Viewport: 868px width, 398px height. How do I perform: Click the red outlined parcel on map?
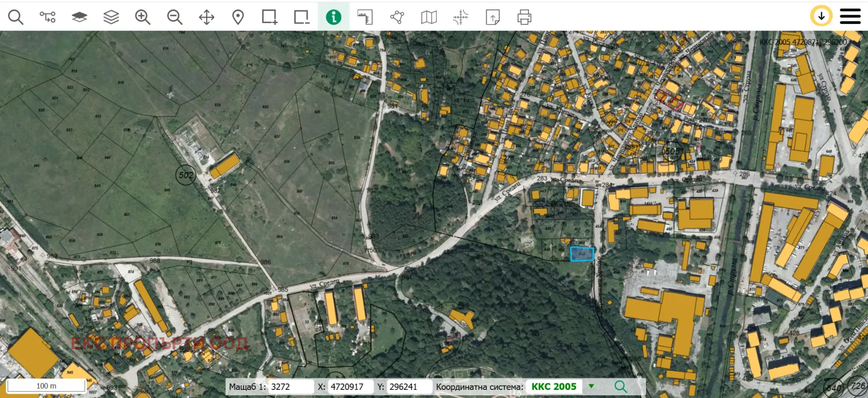coord(669,101)
